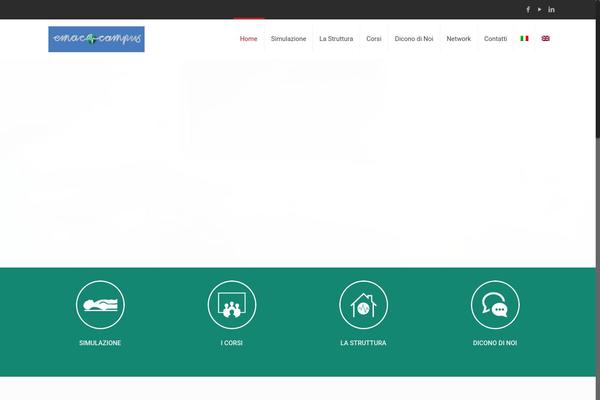Open the LinkedIn profile icon

[552, 9]
